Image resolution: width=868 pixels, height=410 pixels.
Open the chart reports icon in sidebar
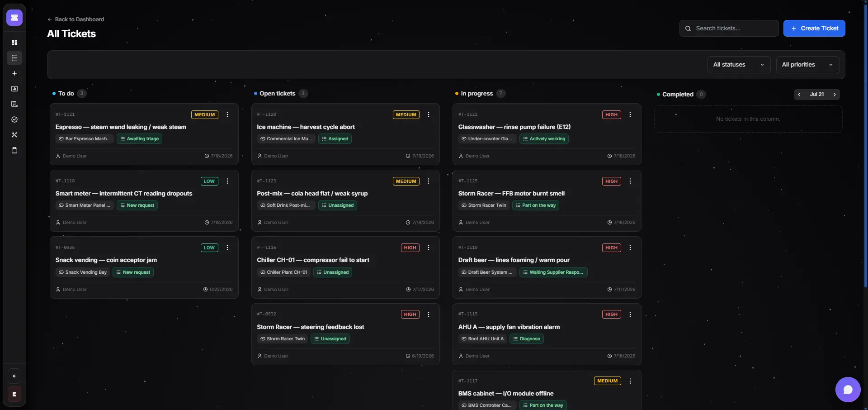(14, 89)
